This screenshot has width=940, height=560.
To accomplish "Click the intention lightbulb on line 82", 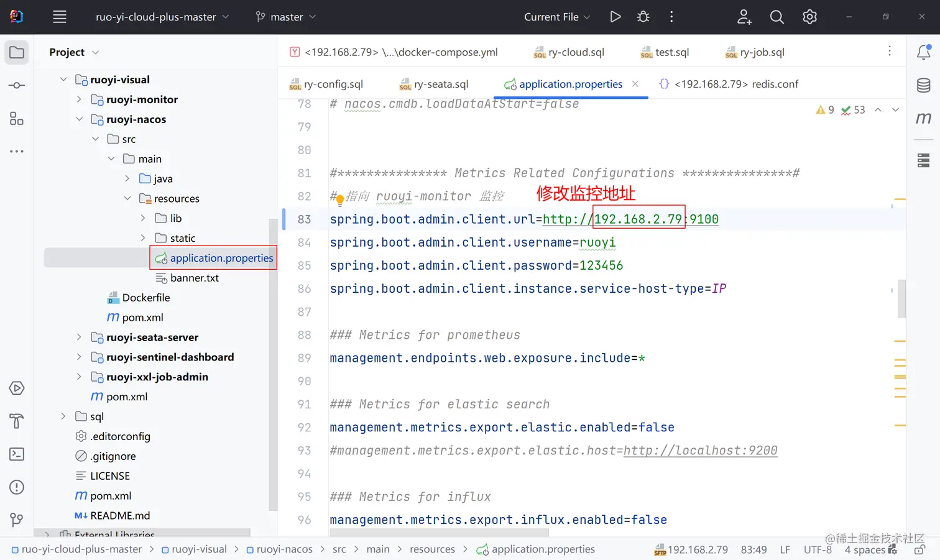I will 340,200.
